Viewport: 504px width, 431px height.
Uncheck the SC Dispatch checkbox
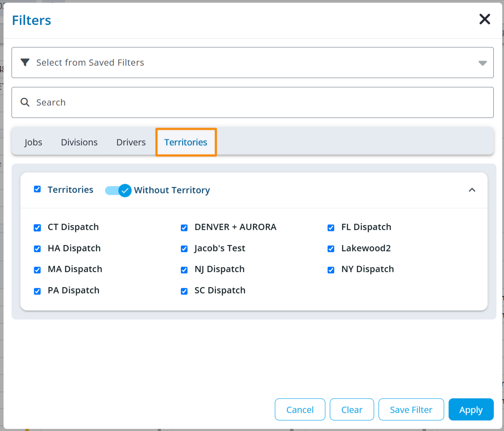[184, 291]
